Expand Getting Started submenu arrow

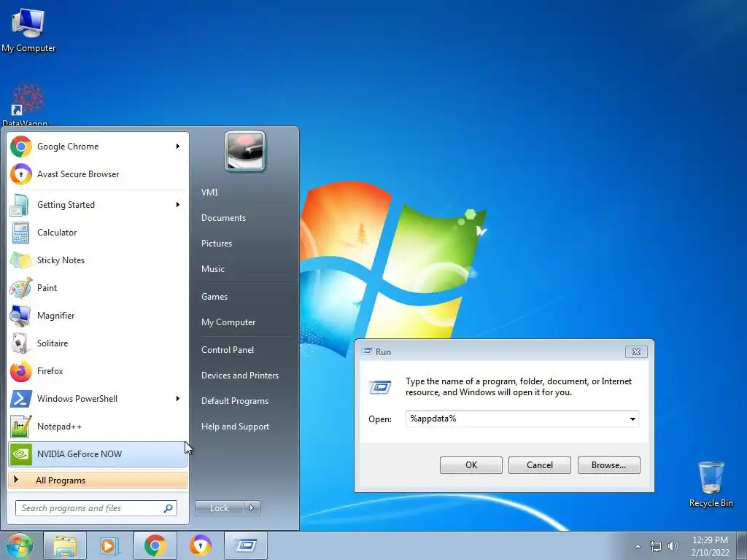tap(178, 205)
